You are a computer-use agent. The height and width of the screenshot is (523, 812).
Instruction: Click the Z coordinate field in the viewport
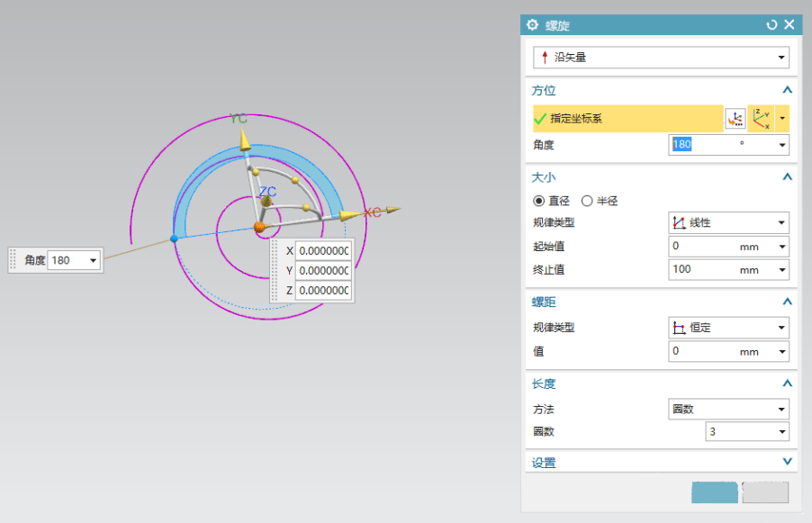click(x=324, y=291)
